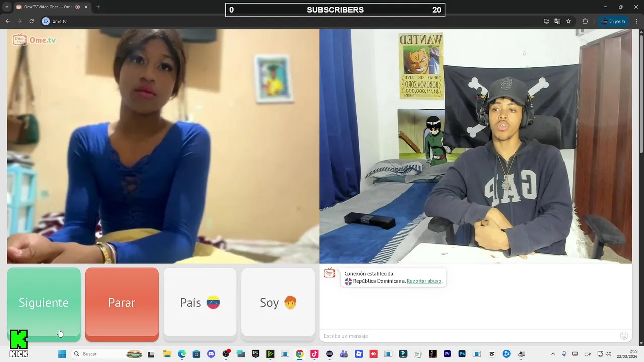The image size is (644, 362).
Task: Open Roblox from the taskbar
Action: [x=359, y=354]
